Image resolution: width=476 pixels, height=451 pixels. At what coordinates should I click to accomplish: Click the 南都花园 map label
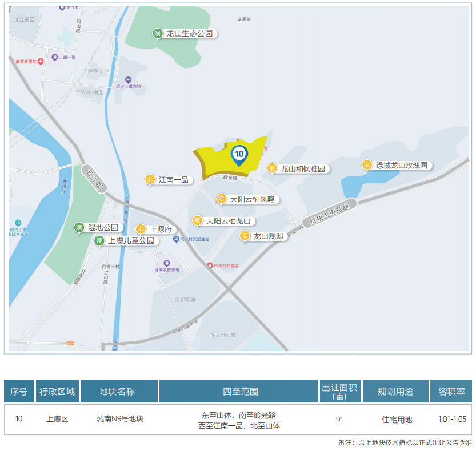coord(185,300)
